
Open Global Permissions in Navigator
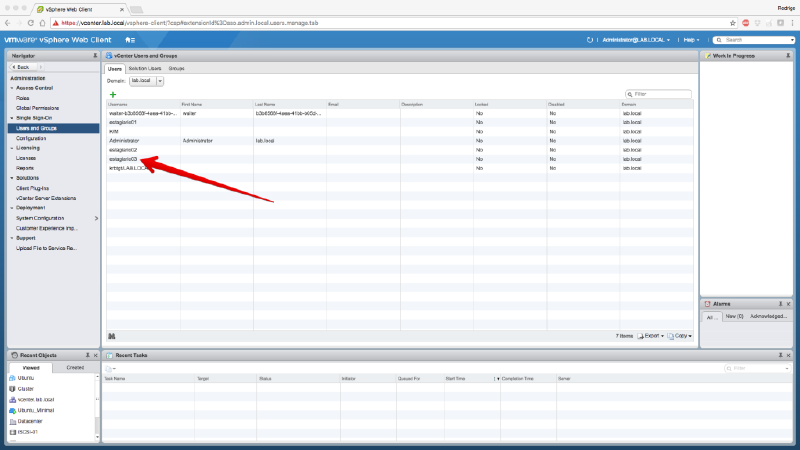point(36,108)
